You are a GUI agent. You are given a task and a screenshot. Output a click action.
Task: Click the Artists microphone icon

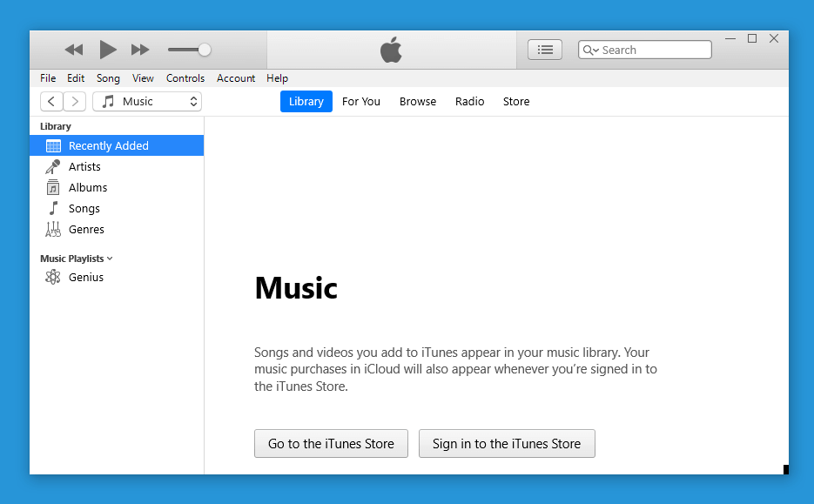click(x=52, y=166)
